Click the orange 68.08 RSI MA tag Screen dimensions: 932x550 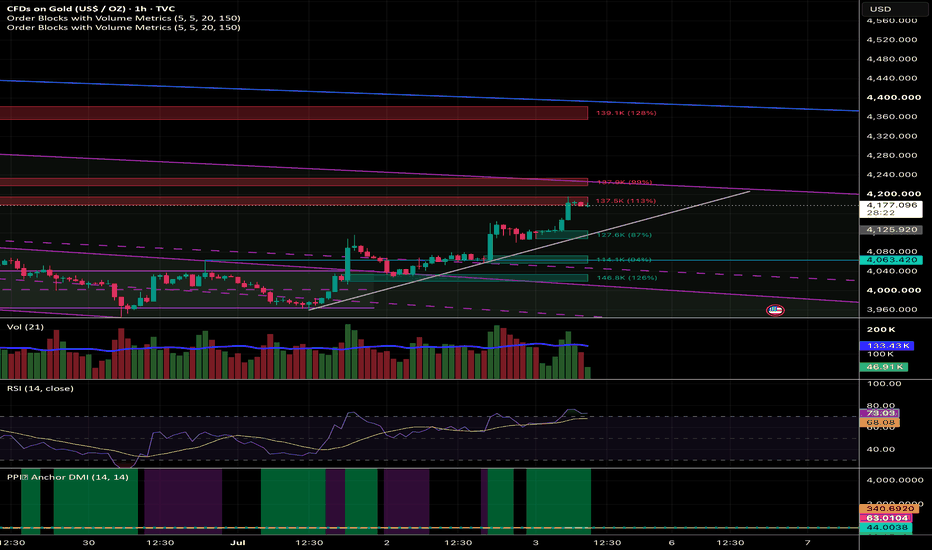tap(880, 423)
